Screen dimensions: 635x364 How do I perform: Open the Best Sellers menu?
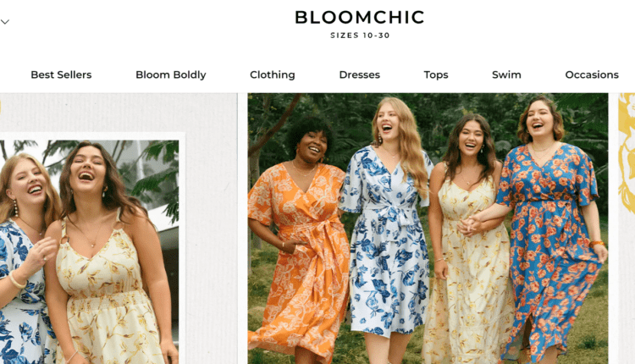[x=61, y=74]
